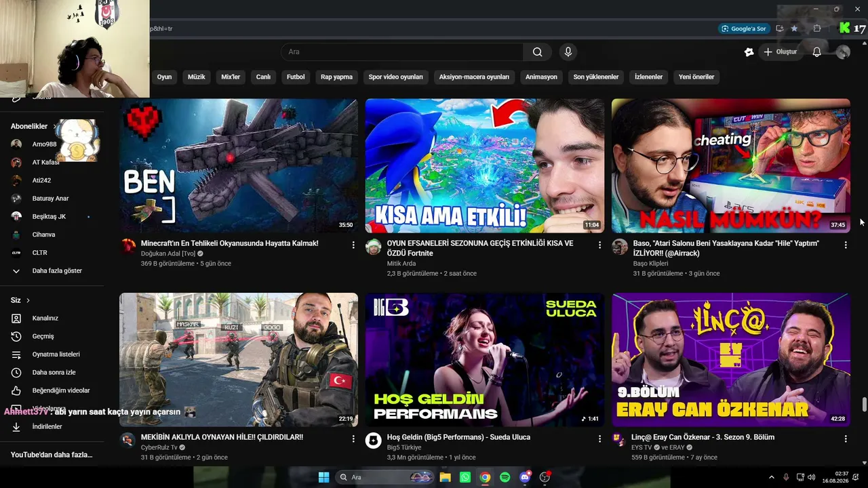Open Daha sonra izle in sidebar
The image size is (868, 488).
click(x=52, y=372)
